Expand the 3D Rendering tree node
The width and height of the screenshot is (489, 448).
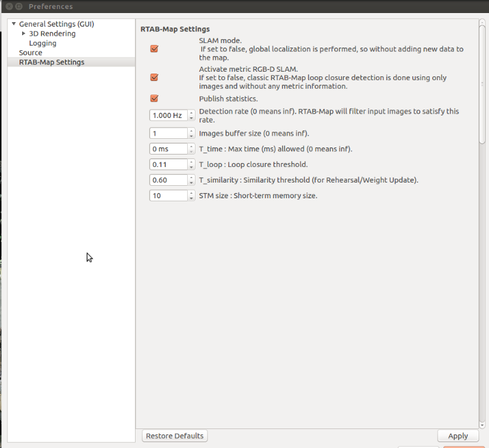pyautogui.click(x=24, y=33)
